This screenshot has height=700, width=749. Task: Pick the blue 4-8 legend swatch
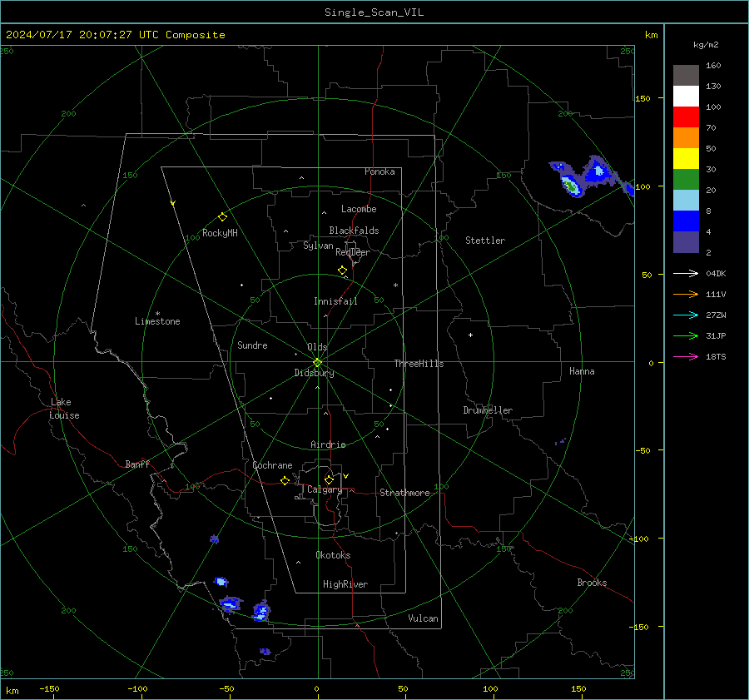point(686,221)
